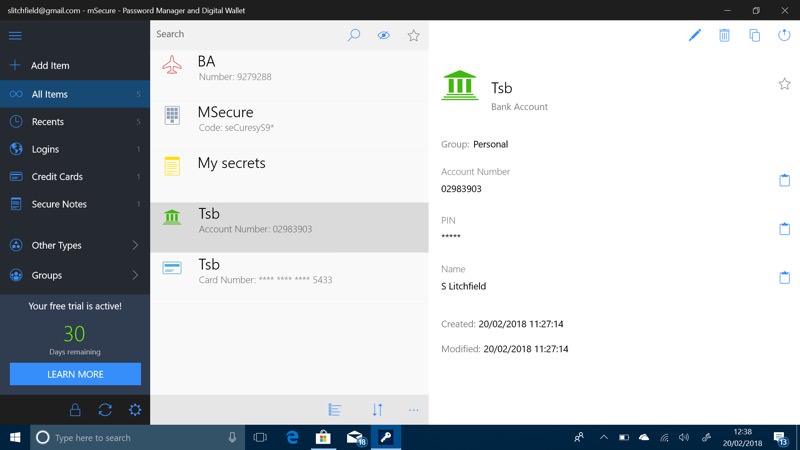Select Tsb bank account list item
This screenshot has width=800, height=450.
pos(289,227)
